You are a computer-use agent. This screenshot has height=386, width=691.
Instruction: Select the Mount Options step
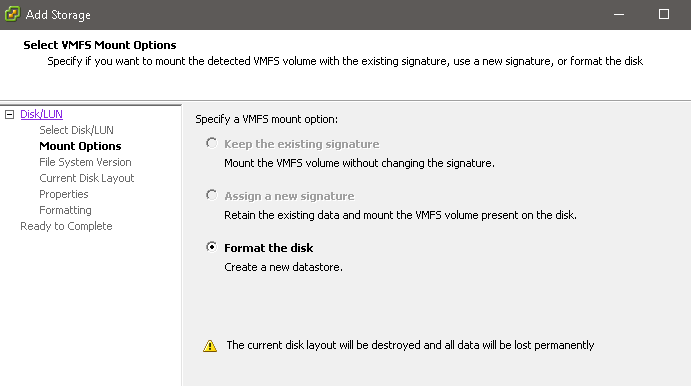pos(80,146)
